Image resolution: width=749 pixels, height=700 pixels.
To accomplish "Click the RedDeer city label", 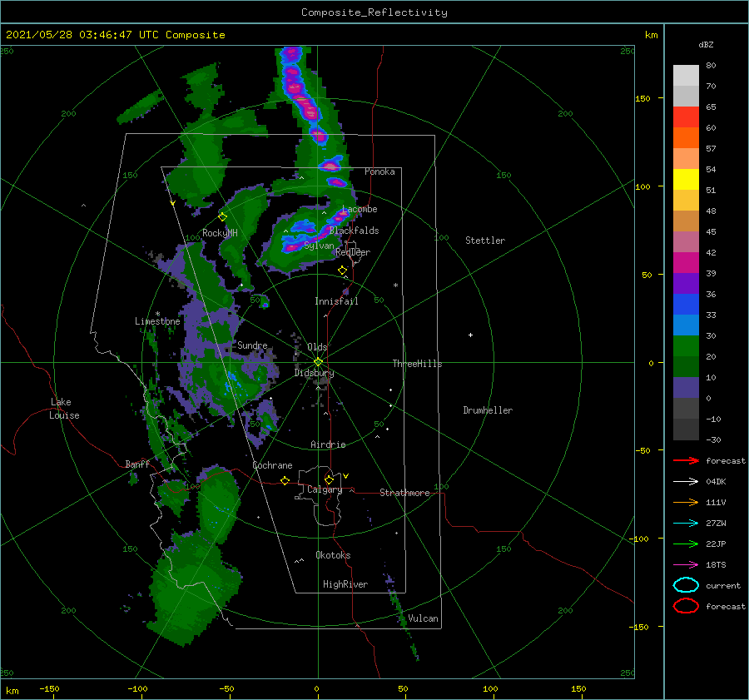I will point(353,252).
